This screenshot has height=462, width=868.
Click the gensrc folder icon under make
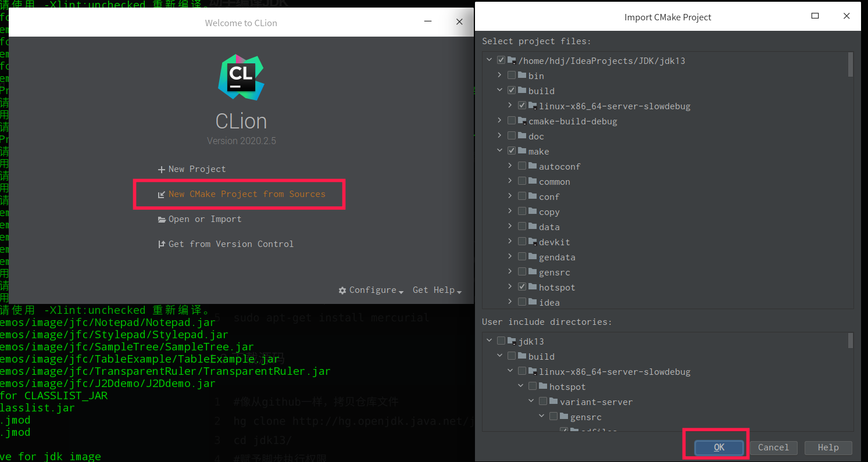[x=533, y=272]
